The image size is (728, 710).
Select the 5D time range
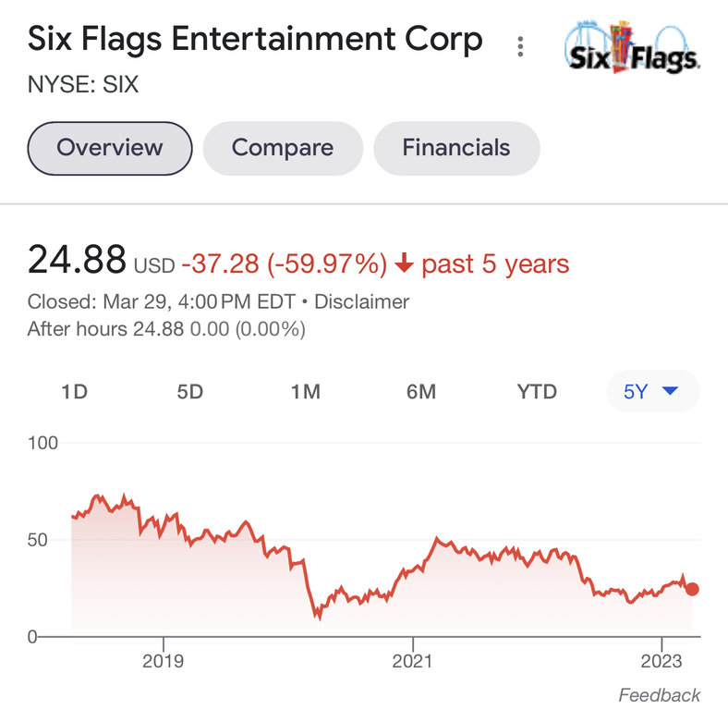(189, 392)
